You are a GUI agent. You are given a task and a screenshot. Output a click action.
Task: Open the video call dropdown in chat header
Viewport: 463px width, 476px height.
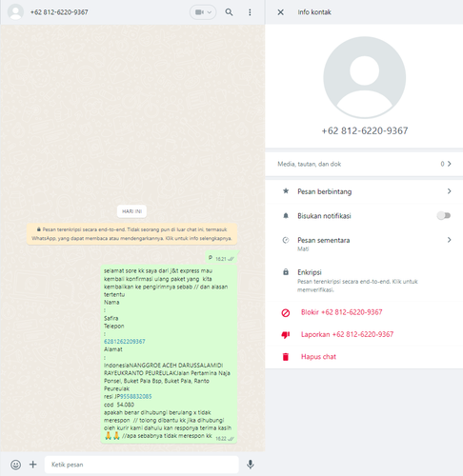[203, 12]
